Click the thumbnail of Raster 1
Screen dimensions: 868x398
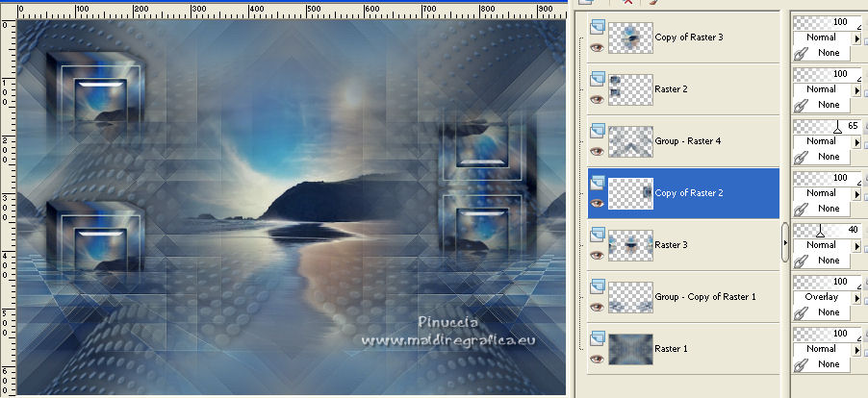point(630,349)
